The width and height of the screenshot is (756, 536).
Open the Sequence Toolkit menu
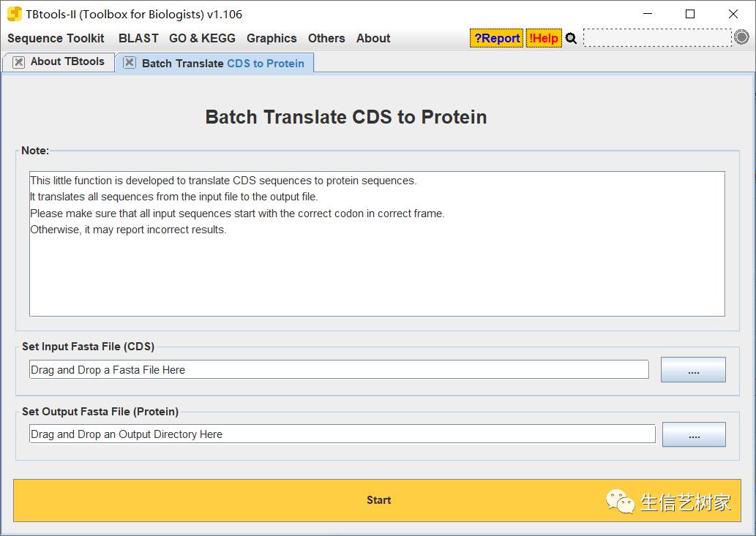(x=56, y=39)
